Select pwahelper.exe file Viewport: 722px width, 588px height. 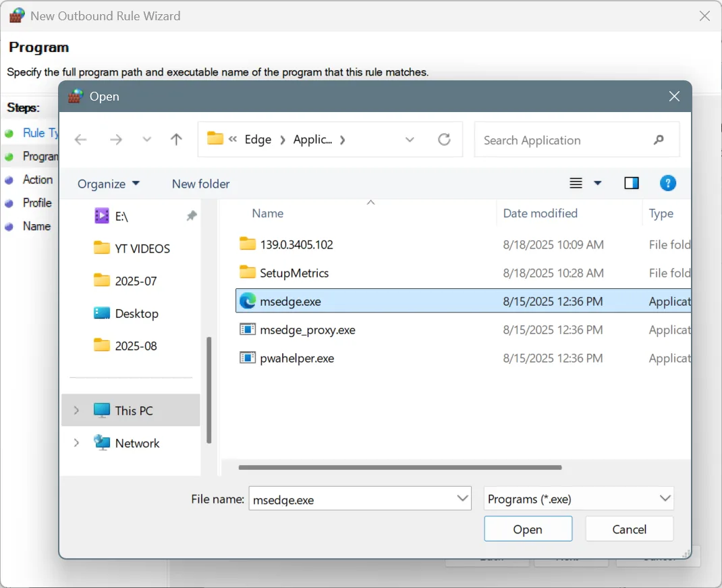click(463, 358)
